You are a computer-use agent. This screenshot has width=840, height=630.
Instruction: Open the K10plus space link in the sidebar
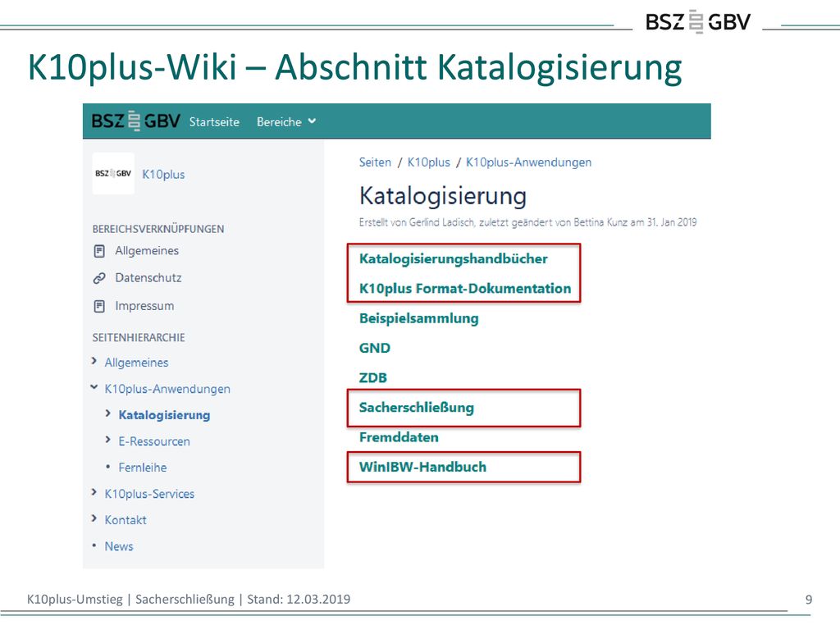163,175
